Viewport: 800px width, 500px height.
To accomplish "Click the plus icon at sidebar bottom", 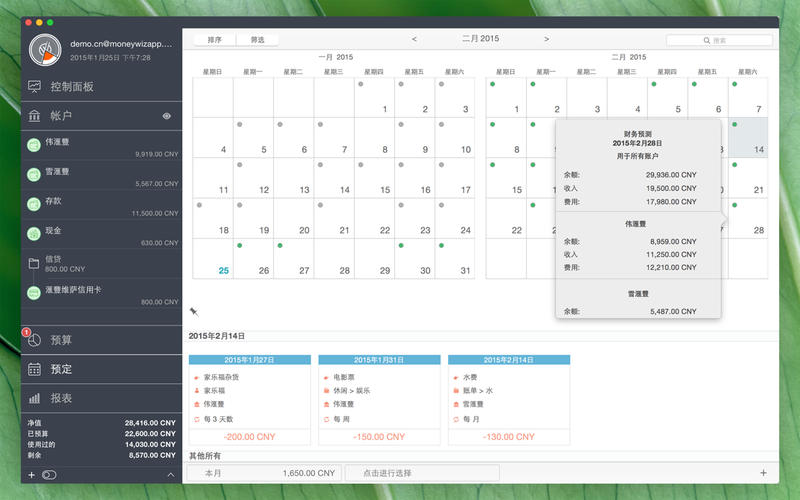I will (x=31, y=474).
